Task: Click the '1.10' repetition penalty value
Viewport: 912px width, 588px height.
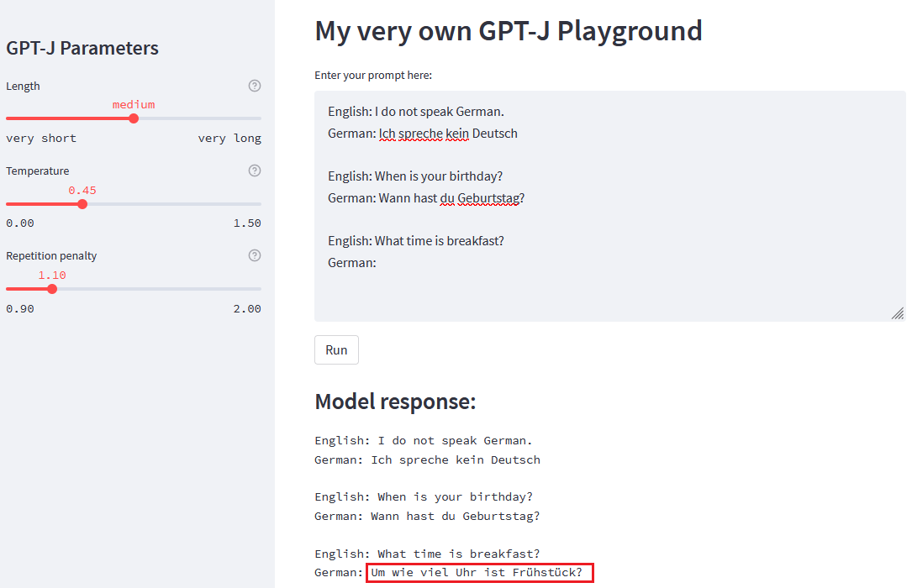Action: (x=52, y=275)
